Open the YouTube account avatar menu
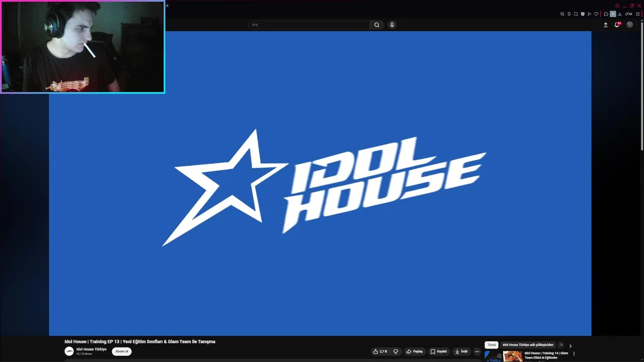Viewport: 644px width, 362px height. [629, 25]
